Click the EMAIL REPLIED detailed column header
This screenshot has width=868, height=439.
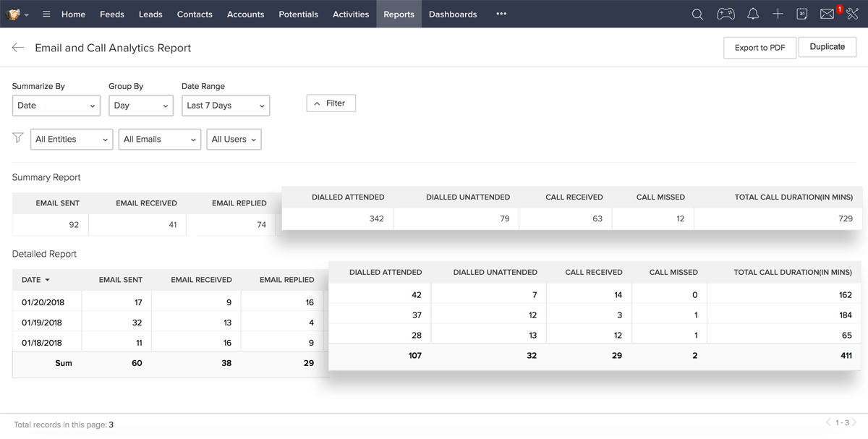286,280
